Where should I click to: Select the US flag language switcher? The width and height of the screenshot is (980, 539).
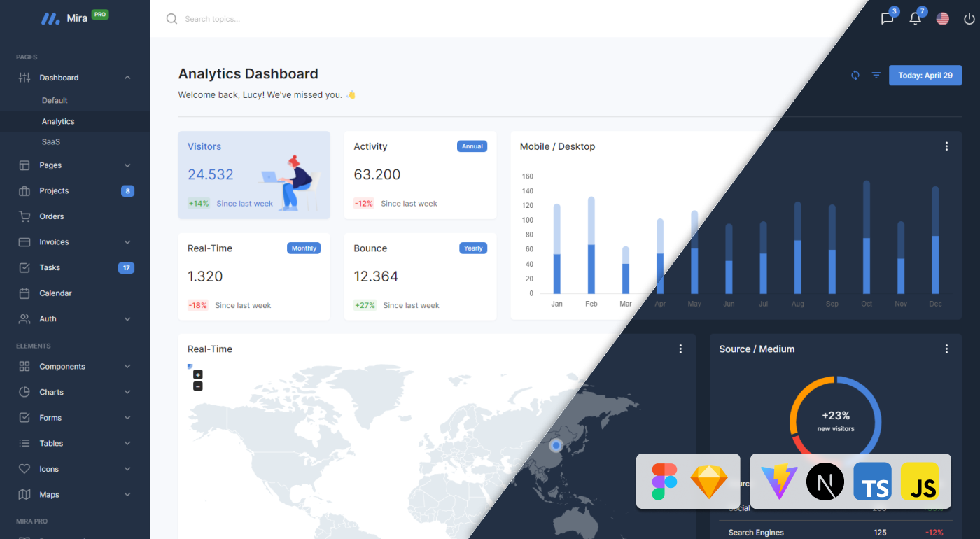(x=942, y=18)
